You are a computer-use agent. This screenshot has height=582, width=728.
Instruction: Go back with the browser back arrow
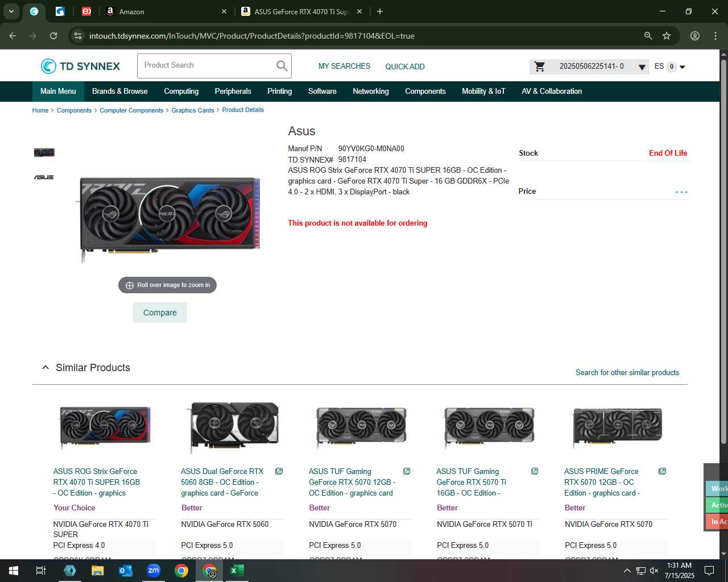[x=13, y=36]
